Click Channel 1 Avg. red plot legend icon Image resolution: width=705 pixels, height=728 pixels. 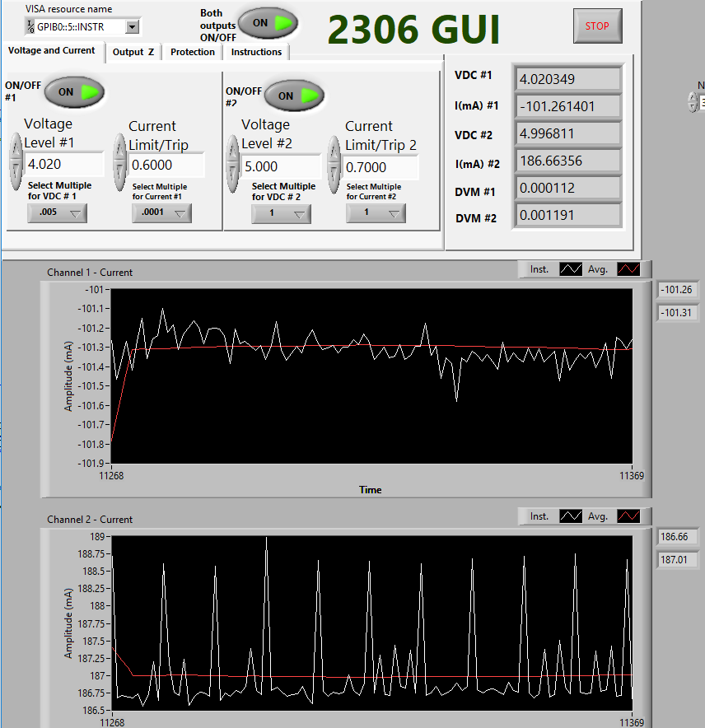(x=628, y=269)
